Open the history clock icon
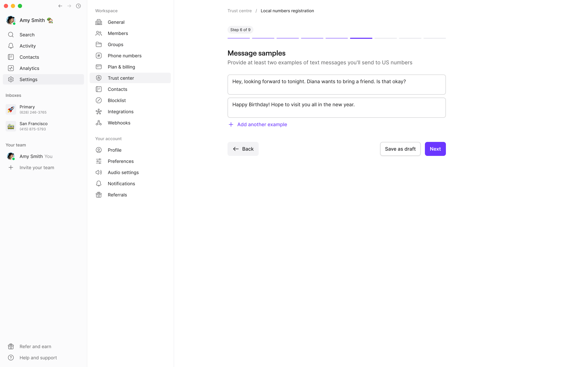 tap(78, 6)
